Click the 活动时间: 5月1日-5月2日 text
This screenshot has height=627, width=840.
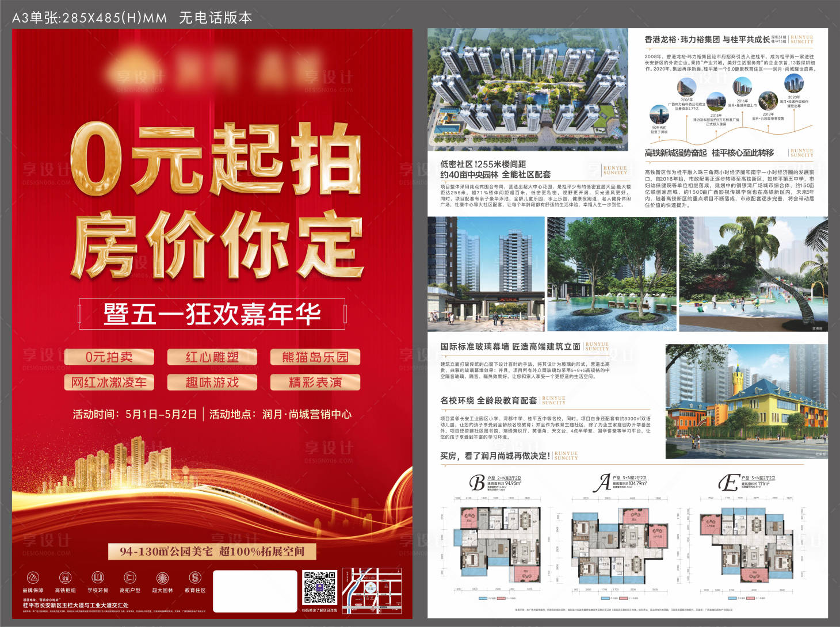pos(135,414)
